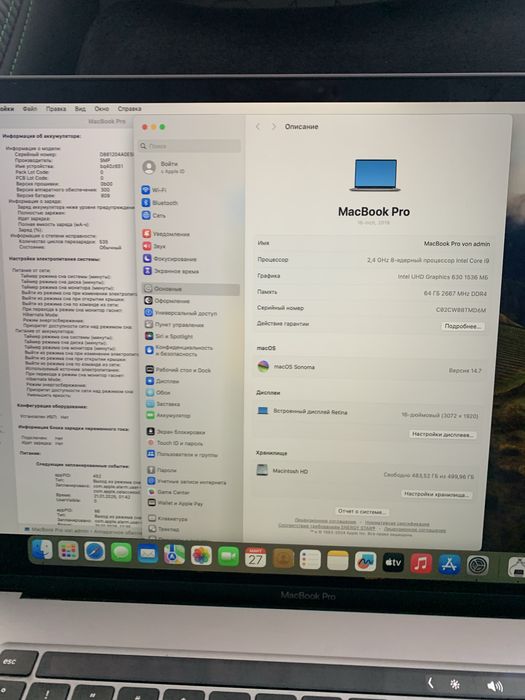The width and height of the screenshot is (525, 700).
Task: Open Экранное время settings
Action: [171, 271]
